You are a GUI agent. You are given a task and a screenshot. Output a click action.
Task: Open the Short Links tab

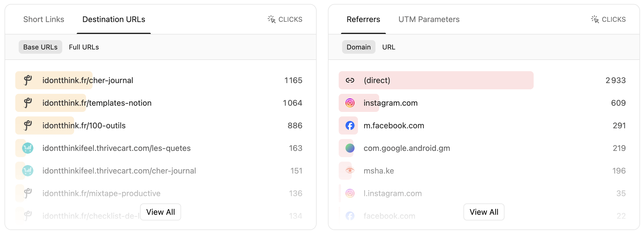pos(44,19)
